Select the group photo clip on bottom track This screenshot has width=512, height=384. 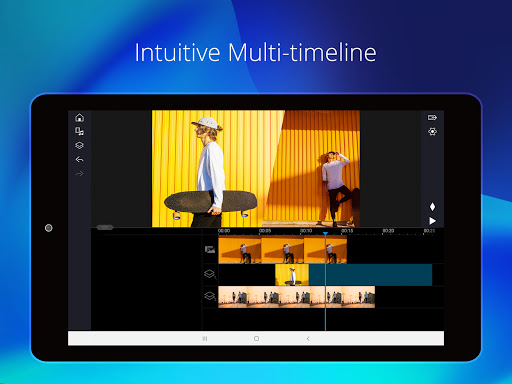296,297
